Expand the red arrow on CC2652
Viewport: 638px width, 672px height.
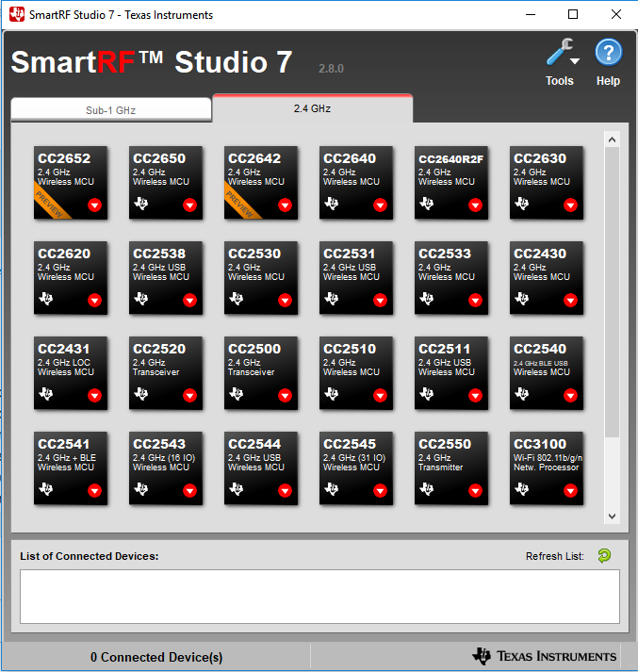(x=94, y=205)
